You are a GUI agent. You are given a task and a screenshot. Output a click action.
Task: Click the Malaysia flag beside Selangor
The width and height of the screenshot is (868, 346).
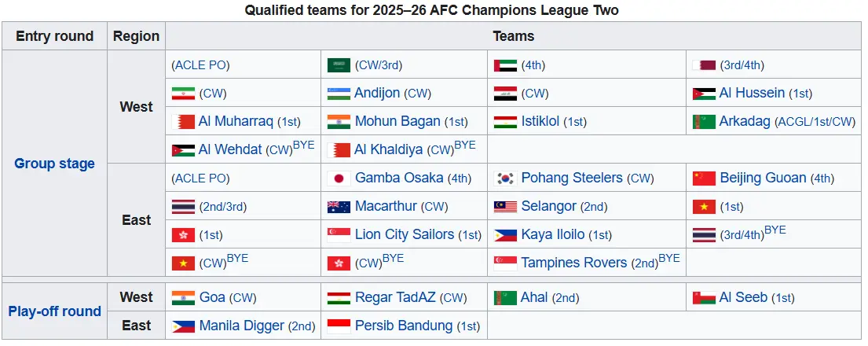pos(505,207)
